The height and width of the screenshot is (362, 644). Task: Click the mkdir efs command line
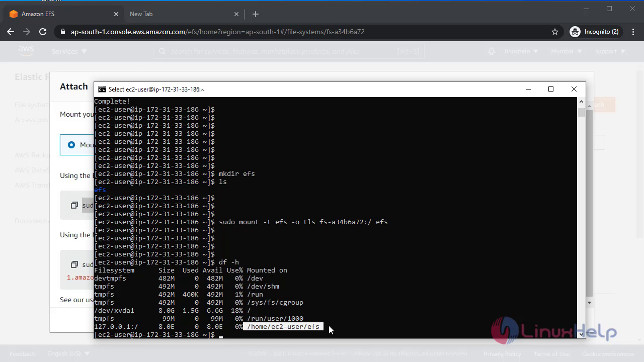pos(237,173)
